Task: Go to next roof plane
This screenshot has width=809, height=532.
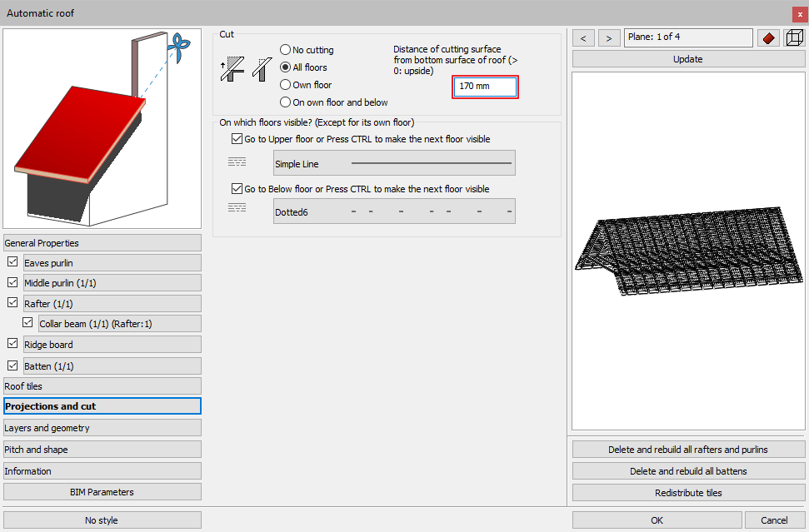Action: [609, 38]
